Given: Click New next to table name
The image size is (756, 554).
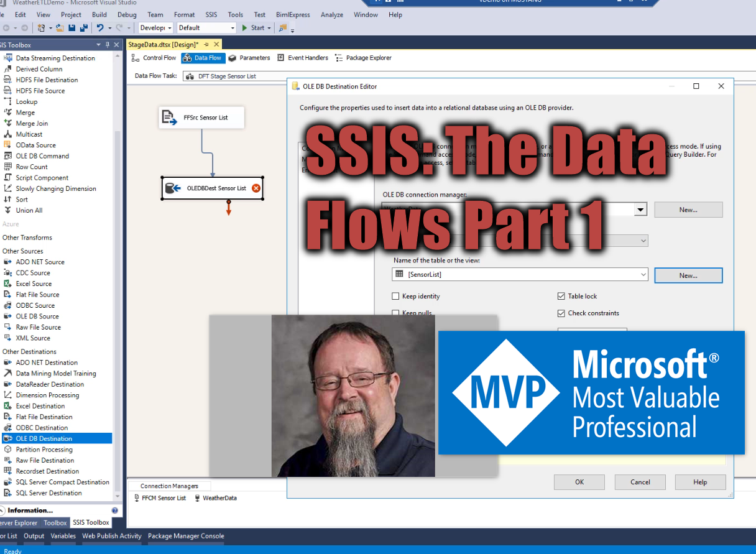Looking at the screenshot, I should click(688, 275).
